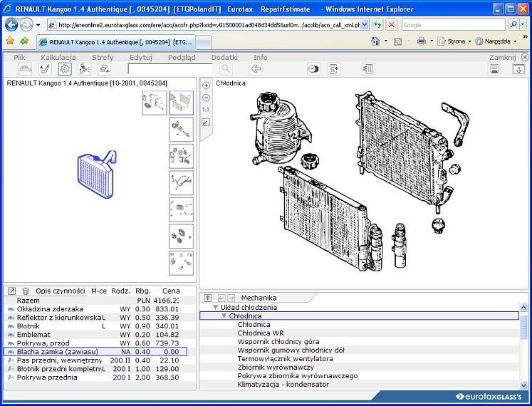Screen dimensions: 532x406
Task: Open the Kalkulacja menu
Action: pyautogui.click(x=58, y=58)
